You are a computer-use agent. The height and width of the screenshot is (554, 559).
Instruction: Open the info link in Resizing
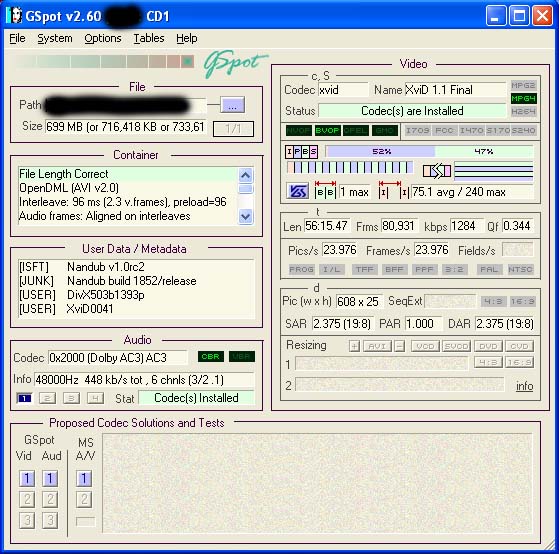[x=524, y=386]
